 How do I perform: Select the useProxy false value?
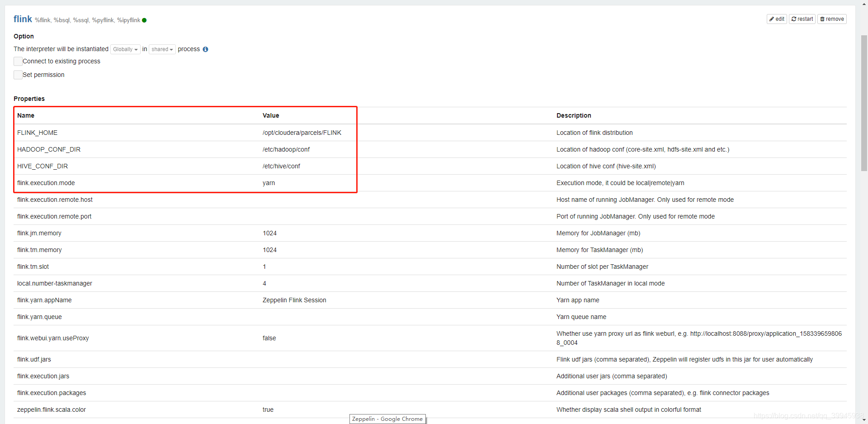269,338
